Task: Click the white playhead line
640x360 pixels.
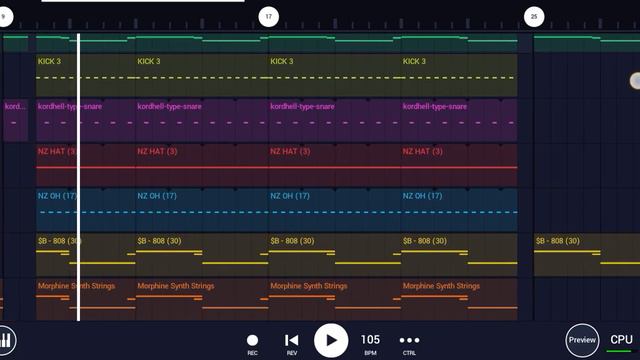Action: coord(78,177)
